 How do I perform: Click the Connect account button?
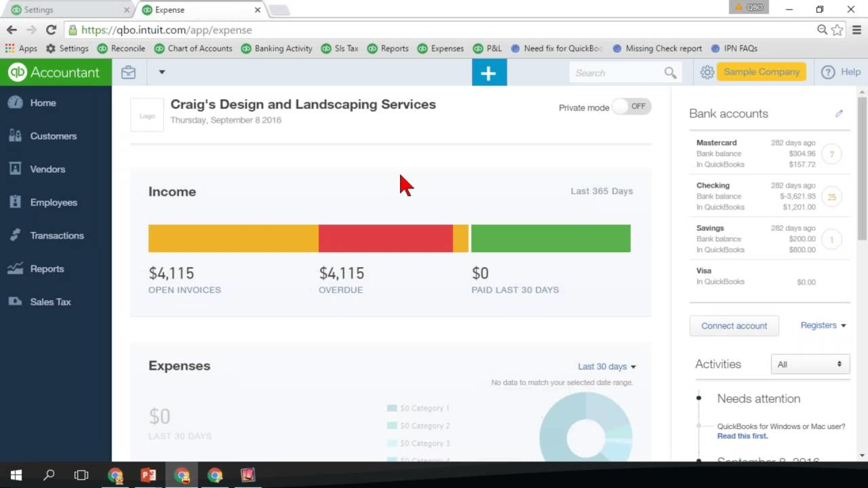(x=734, y=326)
